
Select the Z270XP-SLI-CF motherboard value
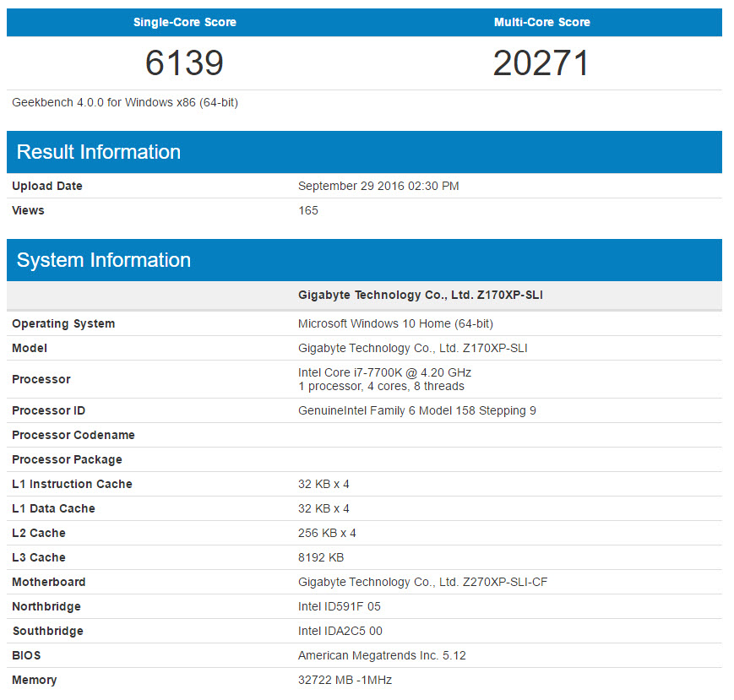422,582
